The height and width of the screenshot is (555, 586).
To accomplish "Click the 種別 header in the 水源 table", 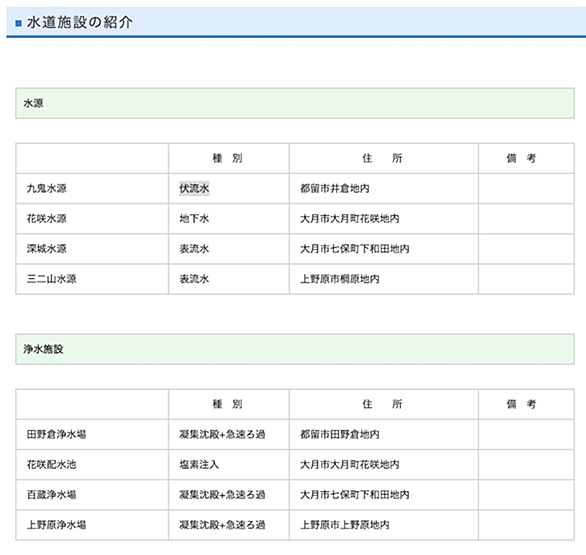I will coord(228,158).
